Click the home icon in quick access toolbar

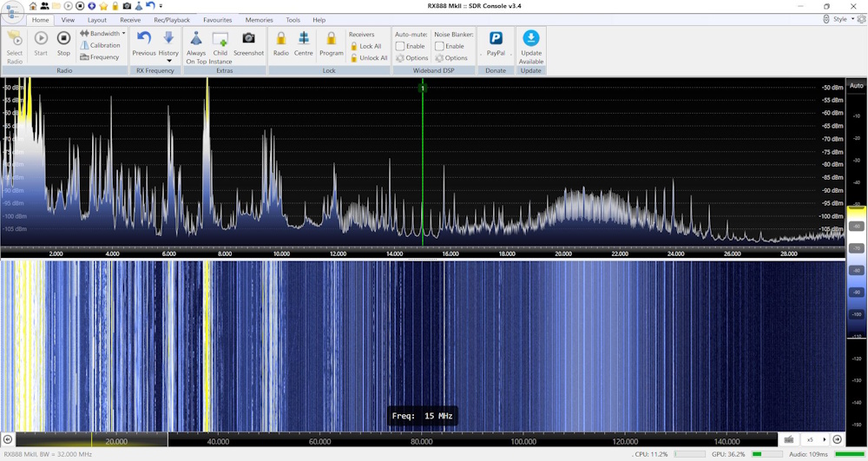point(33,6)
